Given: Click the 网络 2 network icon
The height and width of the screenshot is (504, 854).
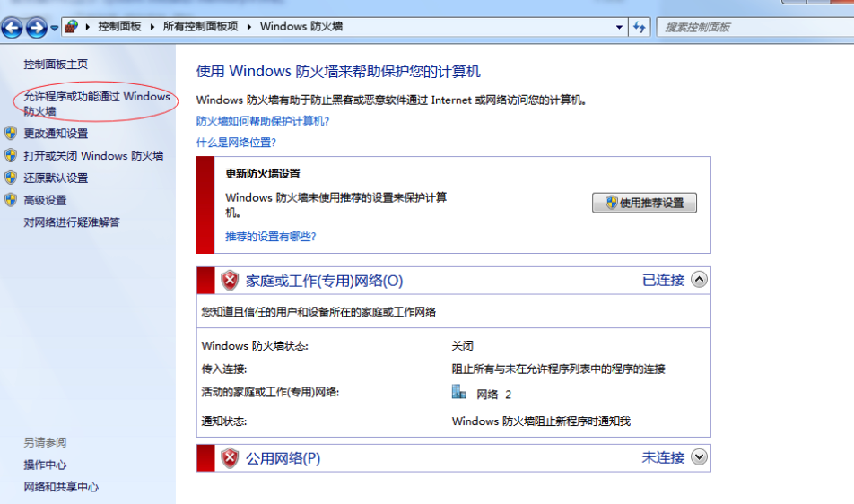Looking at the screenshot, I should pos(459,392).
